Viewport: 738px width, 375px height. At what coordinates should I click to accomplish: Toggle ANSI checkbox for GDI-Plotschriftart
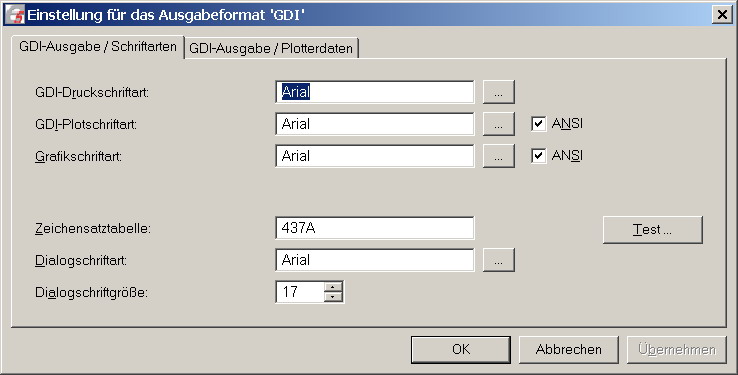click(x=538, y=124)
